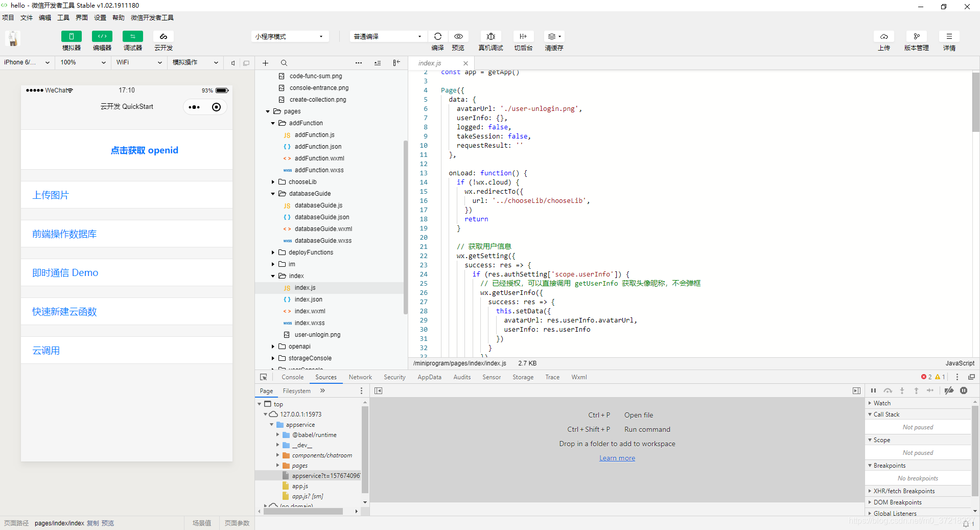Tap the mini program menu dots capsule

[194, 107]
